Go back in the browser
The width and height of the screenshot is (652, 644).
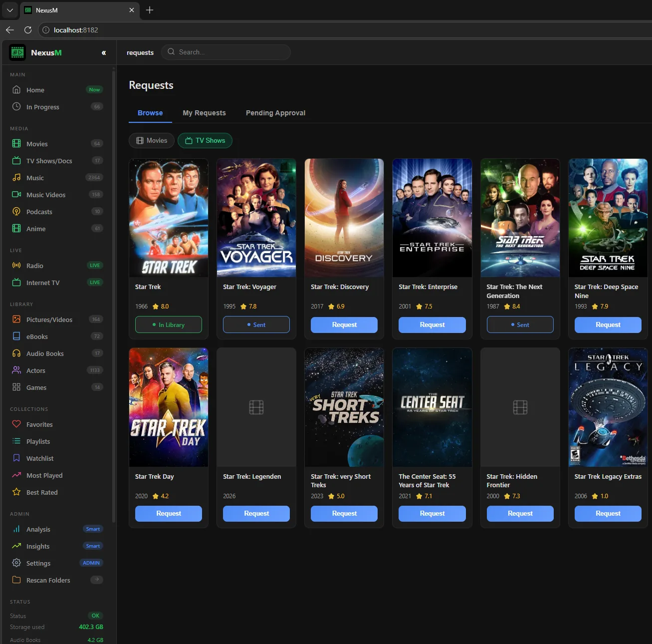9,30
